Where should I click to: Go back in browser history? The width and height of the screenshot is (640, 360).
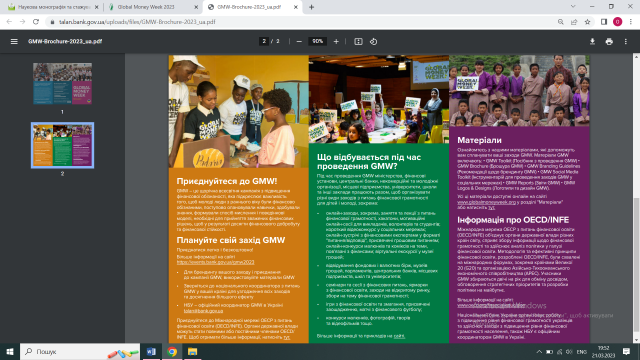(9, 22)
